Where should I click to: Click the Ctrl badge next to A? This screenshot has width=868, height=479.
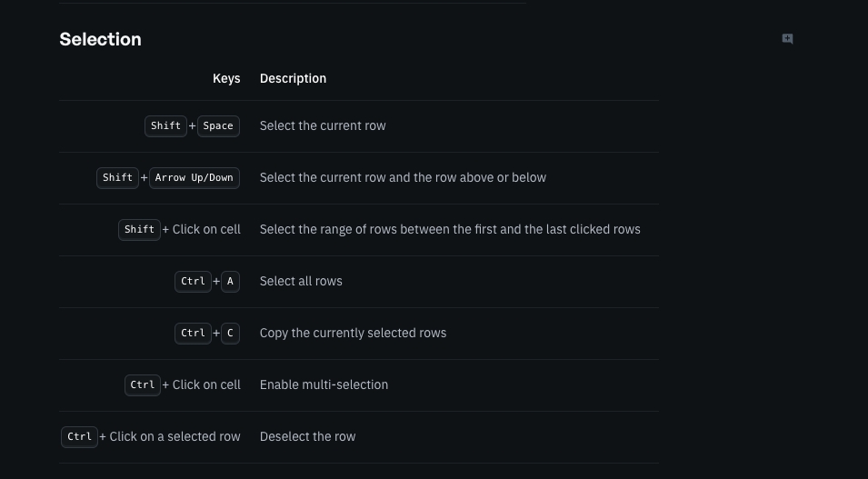(193, 282)
